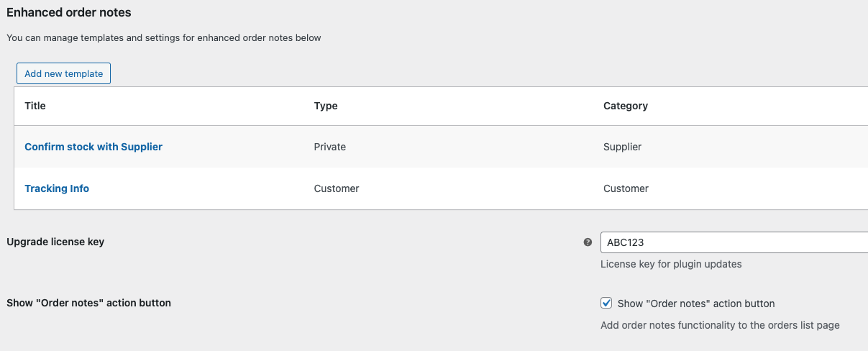868x351 pixels.
Task: Click Customer category in Tracking Info row
Action: click(626, 188)
